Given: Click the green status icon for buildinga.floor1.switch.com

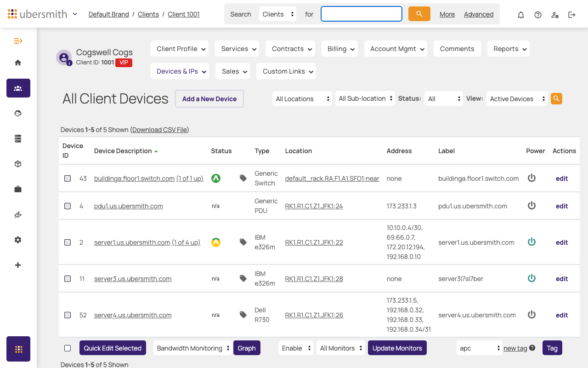Looking at the screenshot, I should 216,178.
